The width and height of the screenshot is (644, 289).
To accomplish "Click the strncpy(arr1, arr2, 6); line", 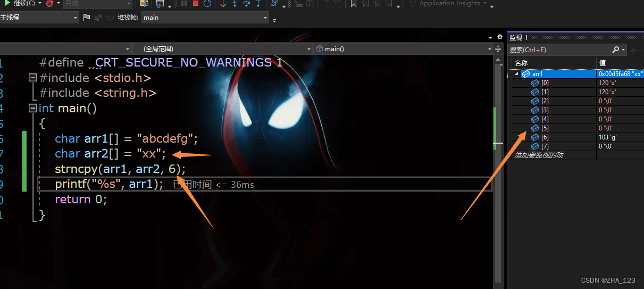I will [x=120, y=169].
